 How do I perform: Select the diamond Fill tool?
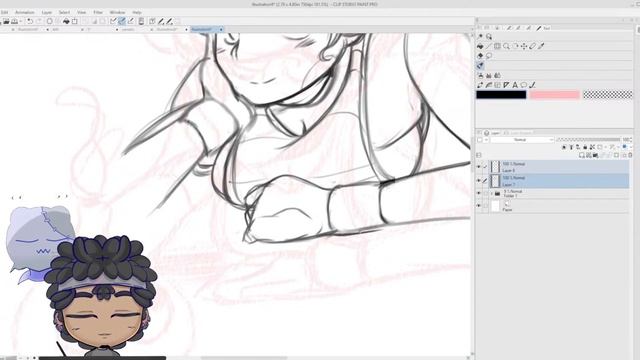tap(480, 56)
